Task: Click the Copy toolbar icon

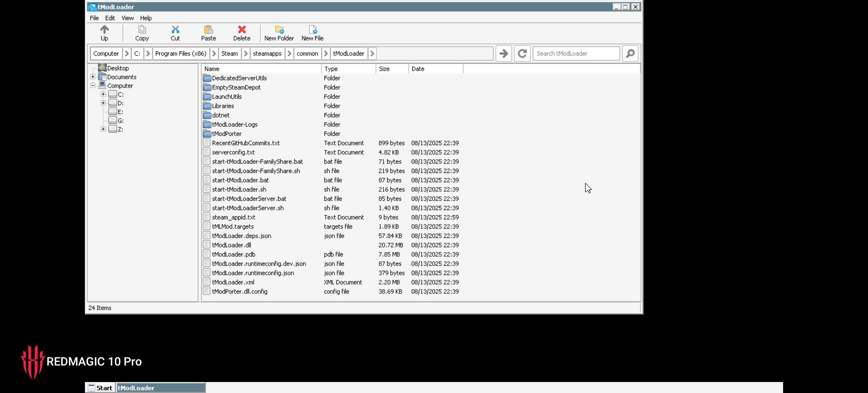Action: click(x=142, y=30)
